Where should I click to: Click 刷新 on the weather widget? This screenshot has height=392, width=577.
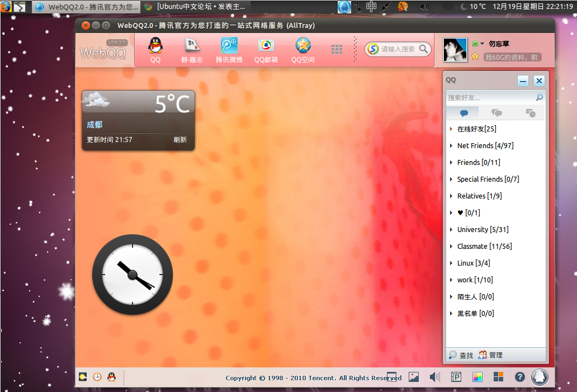(180, 140)
